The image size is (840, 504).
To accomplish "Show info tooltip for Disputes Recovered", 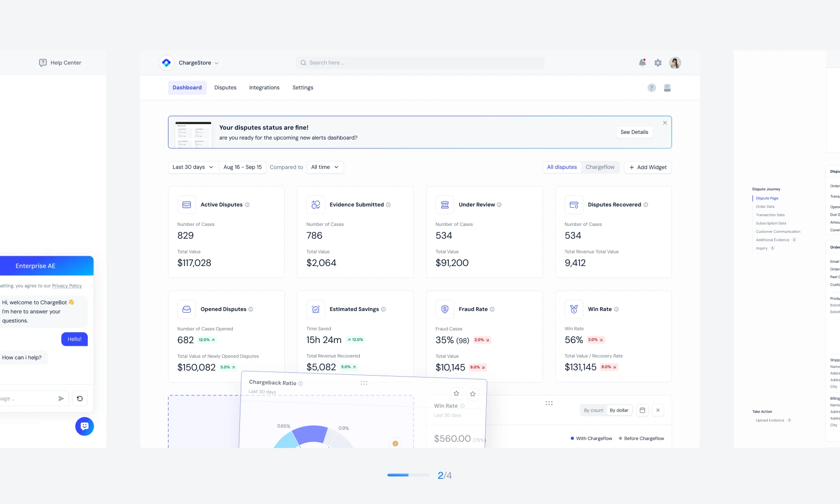I will pyautogui.click(x=646, y=205).
